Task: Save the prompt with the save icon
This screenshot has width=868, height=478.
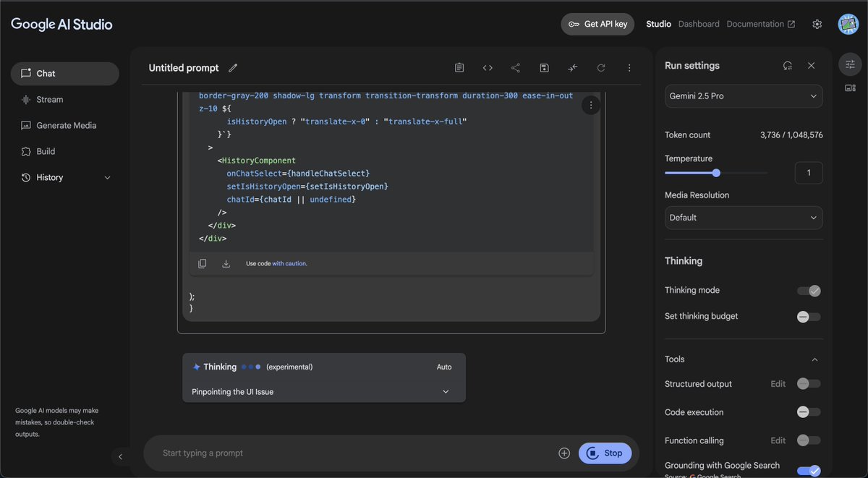Action: click(544, 68)
